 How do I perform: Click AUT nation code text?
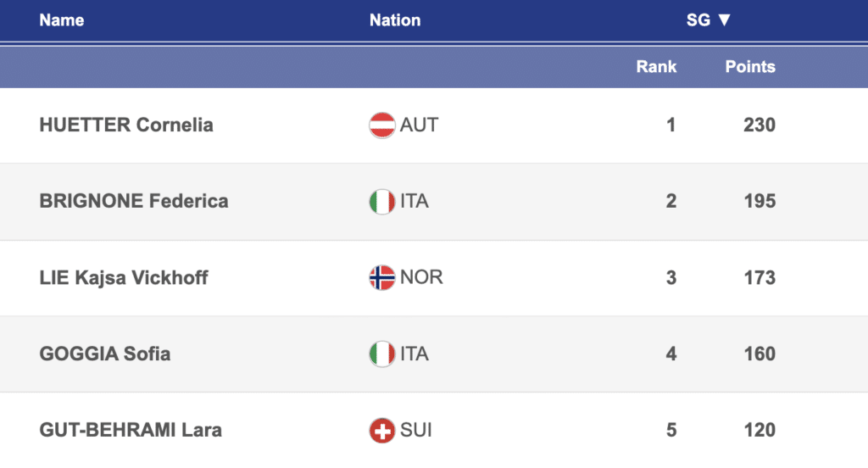[x=419, y=125]
